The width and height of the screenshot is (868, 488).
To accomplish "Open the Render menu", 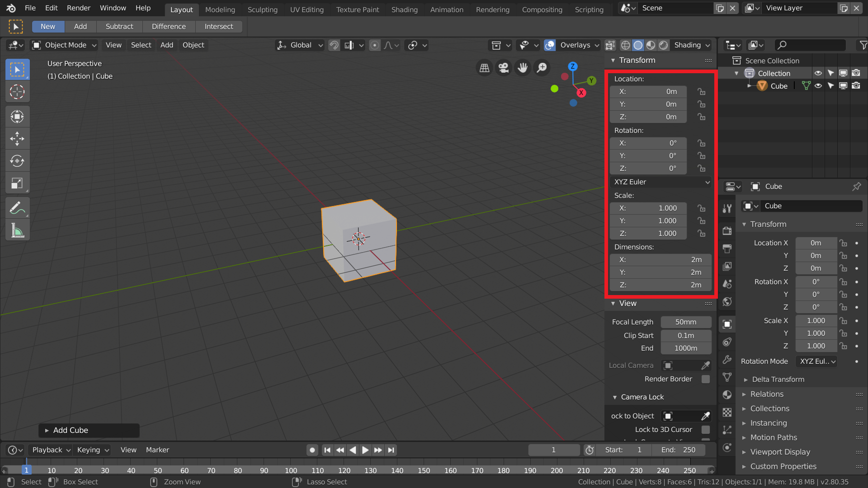I will (79, 8).
